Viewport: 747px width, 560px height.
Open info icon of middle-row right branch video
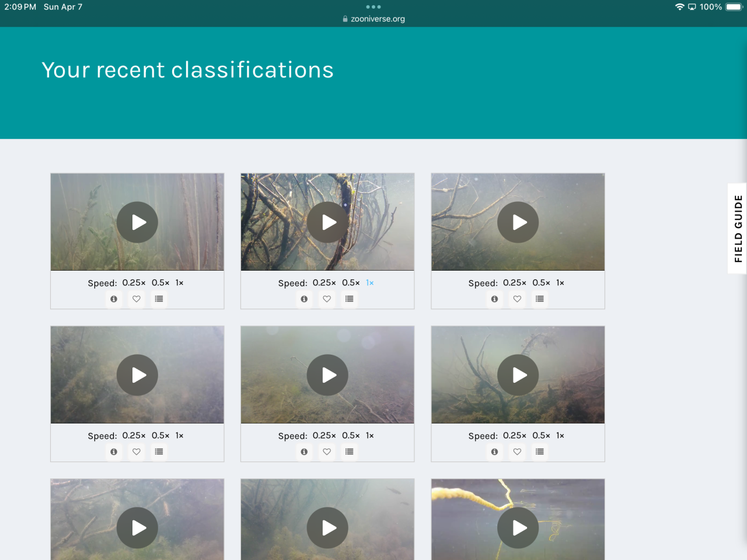pyautogui.click(x=494, y=452)
